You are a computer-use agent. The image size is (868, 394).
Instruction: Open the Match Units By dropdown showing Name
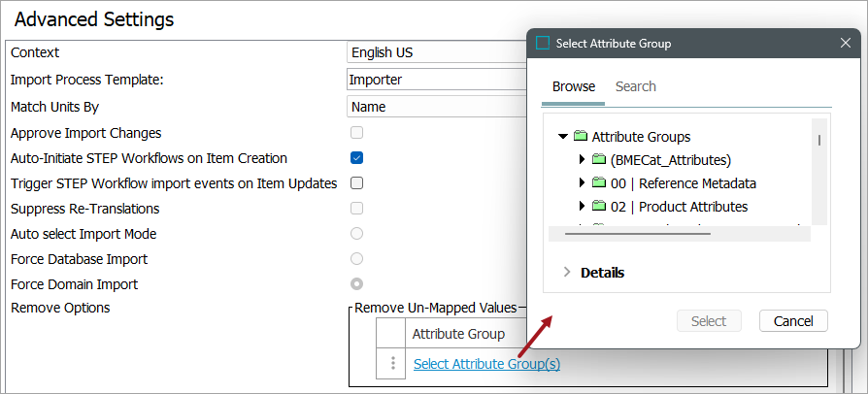coord(436,107)
